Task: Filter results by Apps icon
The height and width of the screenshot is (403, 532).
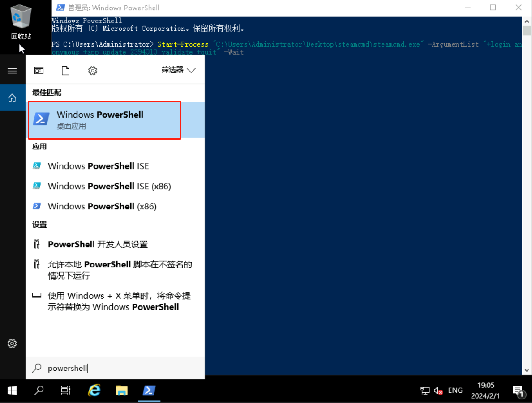Action: [x=39, y=71]
